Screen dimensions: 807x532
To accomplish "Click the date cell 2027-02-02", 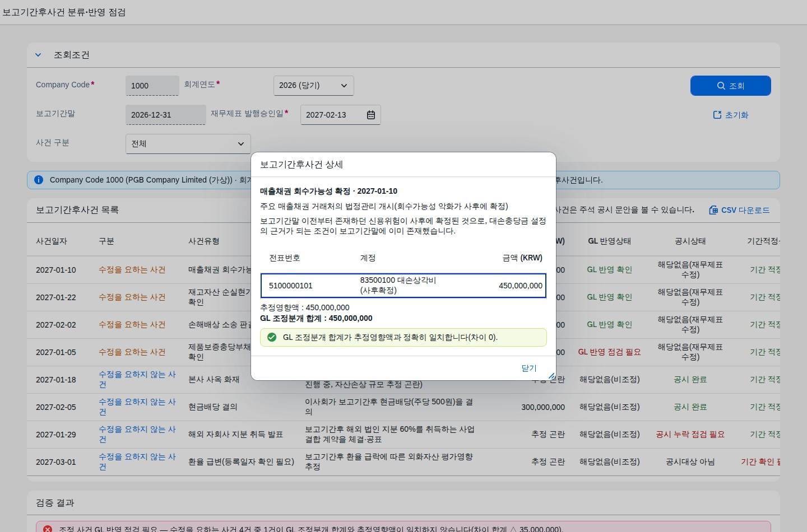I will tap(56, 325).
